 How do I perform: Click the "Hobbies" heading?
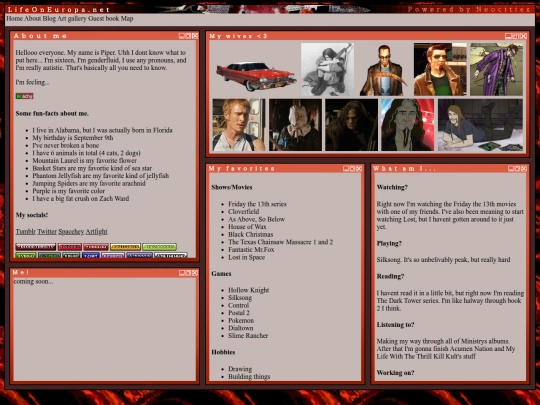223,352
